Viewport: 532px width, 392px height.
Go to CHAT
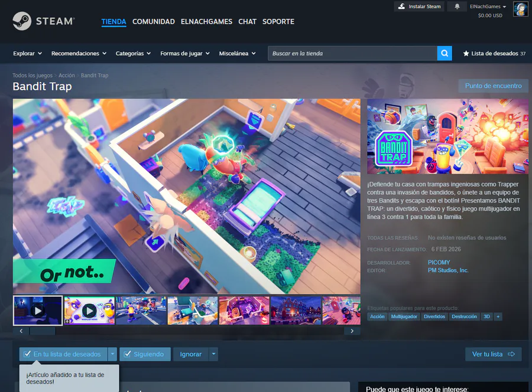(x=247, y=22)
